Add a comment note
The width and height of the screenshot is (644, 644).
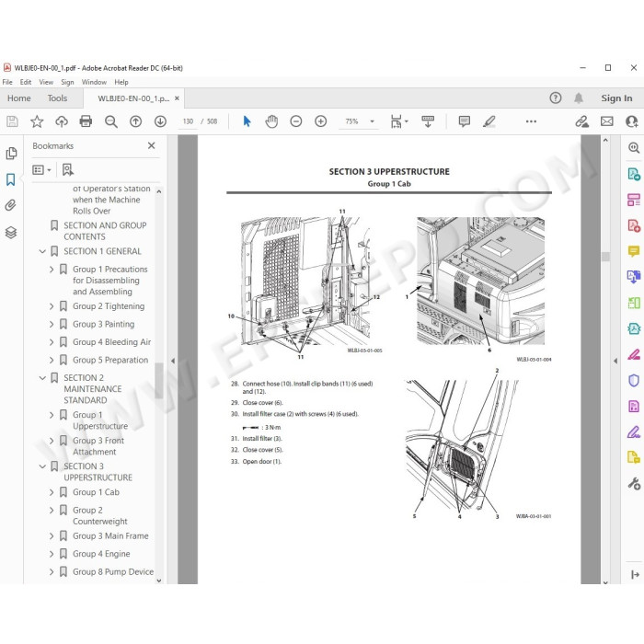[x=464, y=121]
